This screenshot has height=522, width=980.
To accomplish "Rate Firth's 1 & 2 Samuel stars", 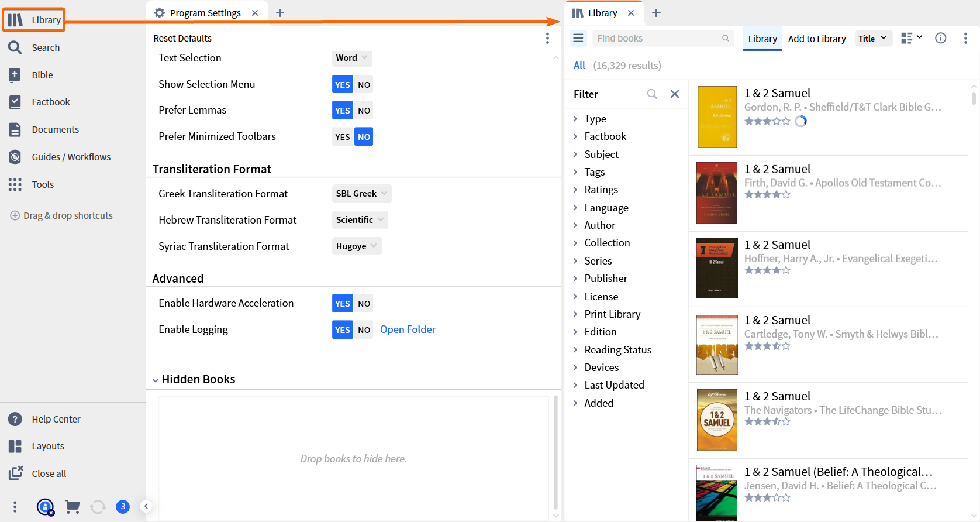I will point(767,194).
